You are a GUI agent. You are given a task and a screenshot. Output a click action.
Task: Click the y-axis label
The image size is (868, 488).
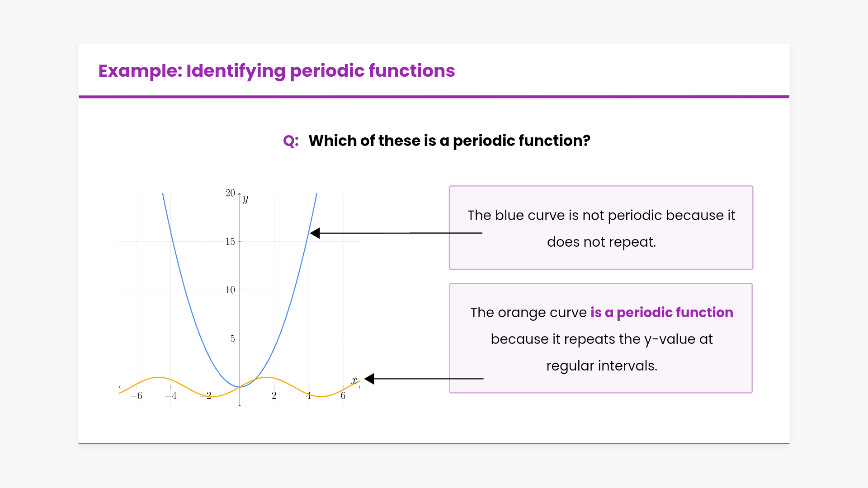pyautogui.click(x=245, y=199)
